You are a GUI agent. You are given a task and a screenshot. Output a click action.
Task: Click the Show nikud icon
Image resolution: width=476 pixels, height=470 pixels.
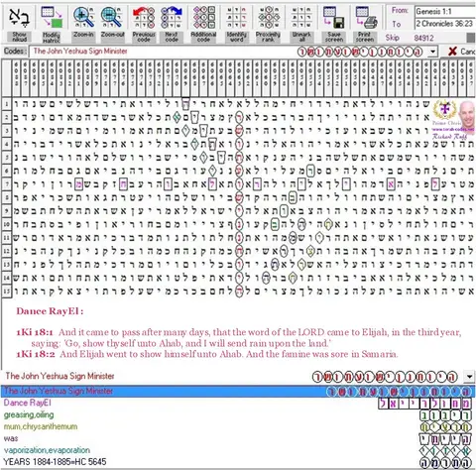click(x=20, y=18)
